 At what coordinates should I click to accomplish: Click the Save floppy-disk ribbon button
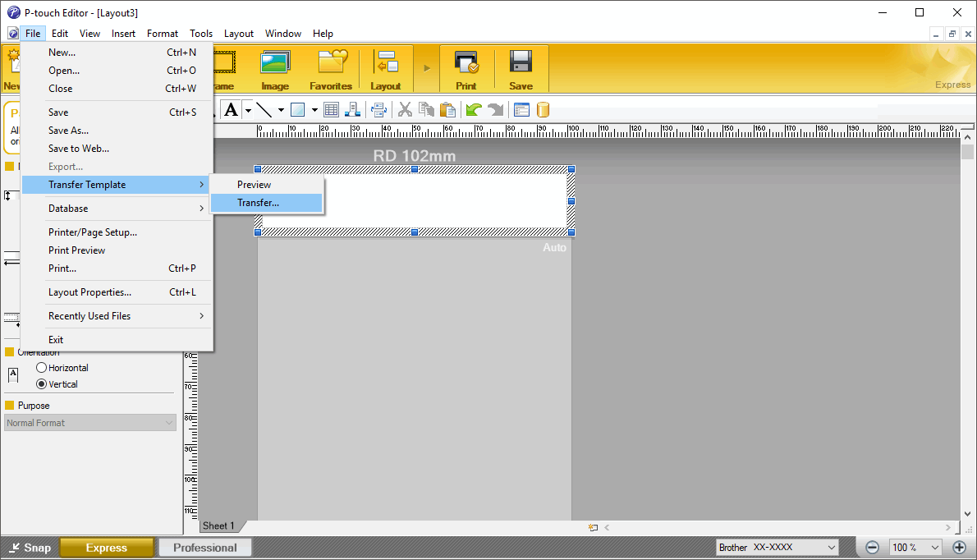(521, 68)
